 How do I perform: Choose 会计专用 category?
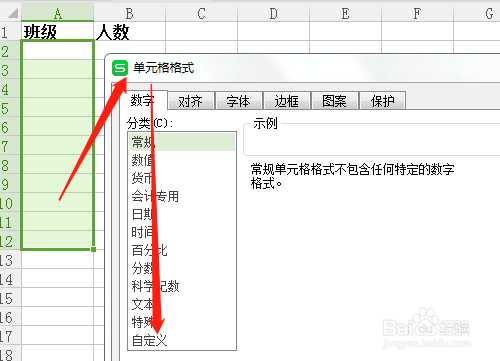pos(182,196)
